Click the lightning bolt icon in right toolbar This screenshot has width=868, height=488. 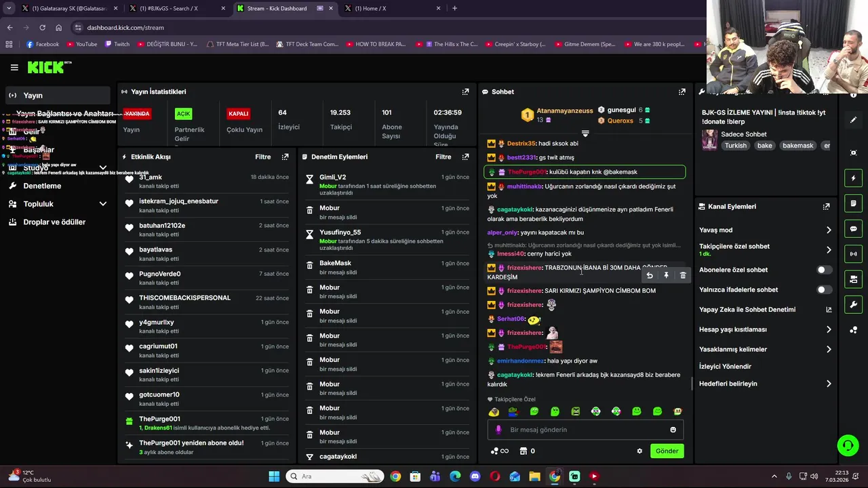point(853,178)
